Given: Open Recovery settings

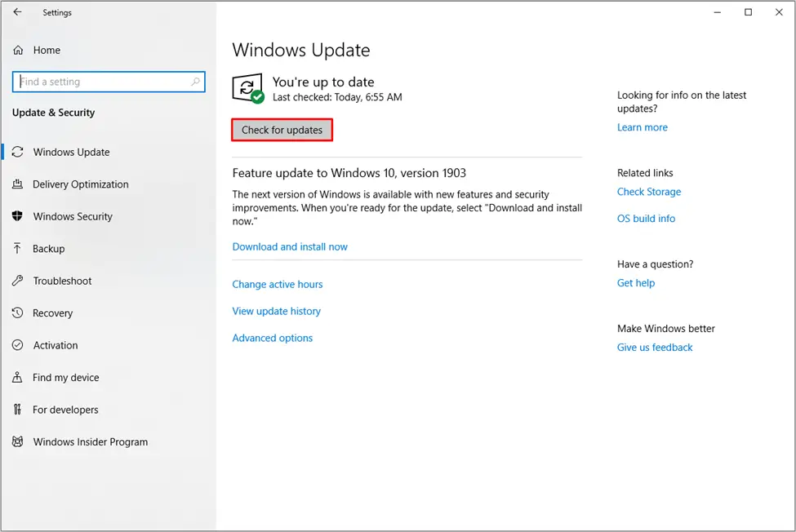Looking at the screenshot, I should pos(55,313).
